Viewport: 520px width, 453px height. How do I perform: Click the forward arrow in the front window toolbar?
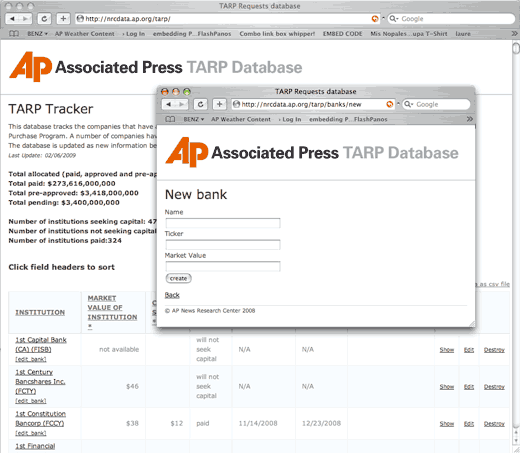tap(182, 104)
